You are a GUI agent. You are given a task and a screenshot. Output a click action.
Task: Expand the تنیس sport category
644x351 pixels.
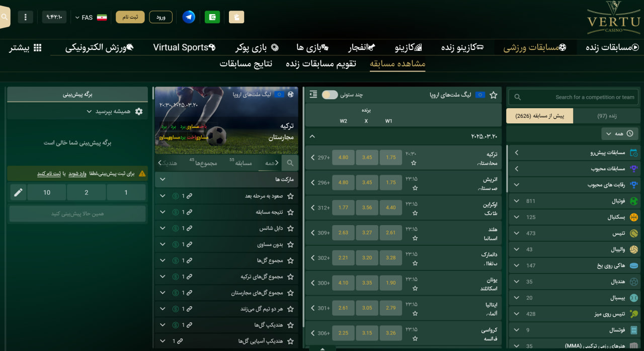[x=516, y=234]
